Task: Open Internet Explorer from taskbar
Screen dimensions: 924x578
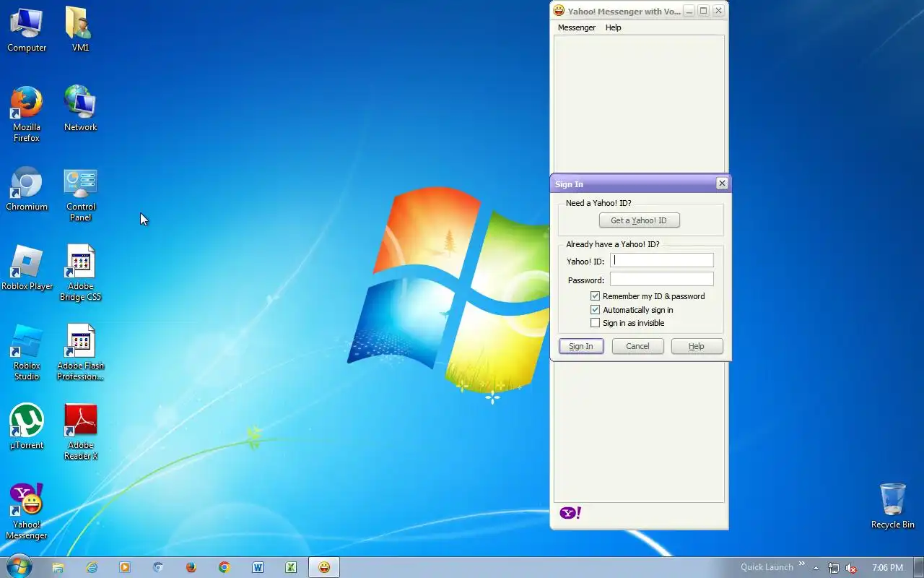Action: [x=92, y=567]
